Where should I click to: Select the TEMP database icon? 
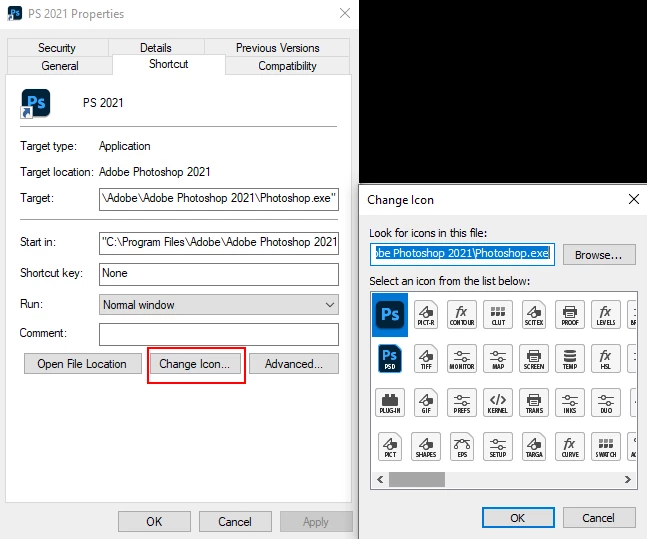[570, 358]
